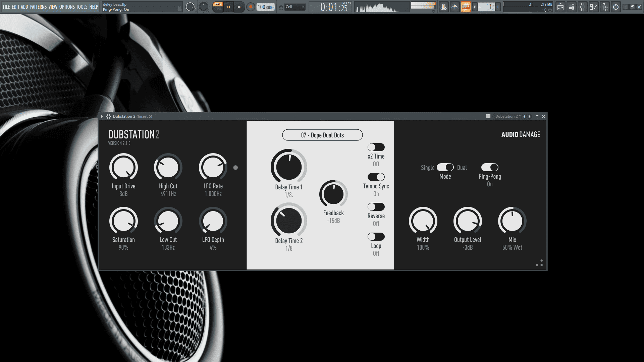Pause the song playback
The width and height of the screenshot is (644, 362).
tap(229, 7)
